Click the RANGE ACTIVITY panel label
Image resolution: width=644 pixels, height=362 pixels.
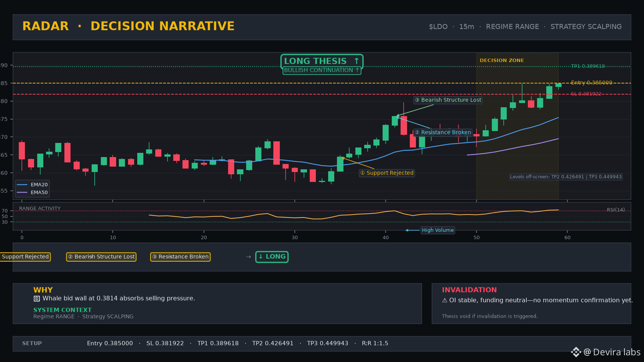coord(40,209)
